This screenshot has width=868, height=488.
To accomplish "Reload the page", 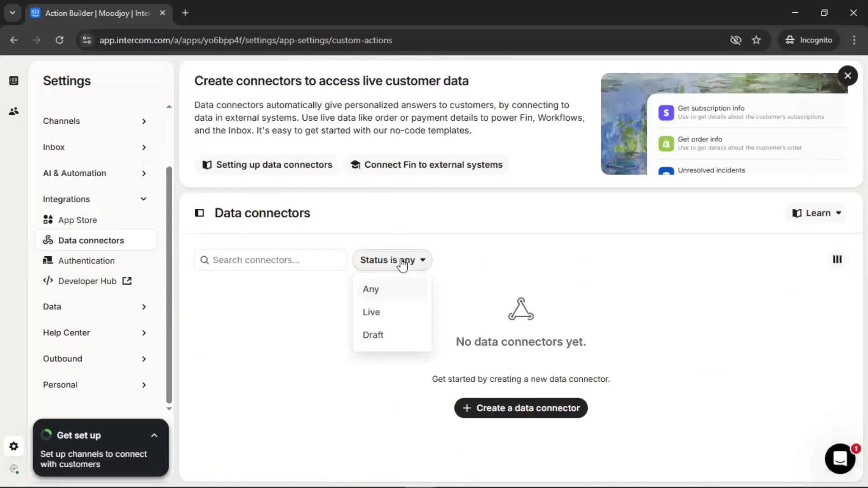I will tap(60, 40).
